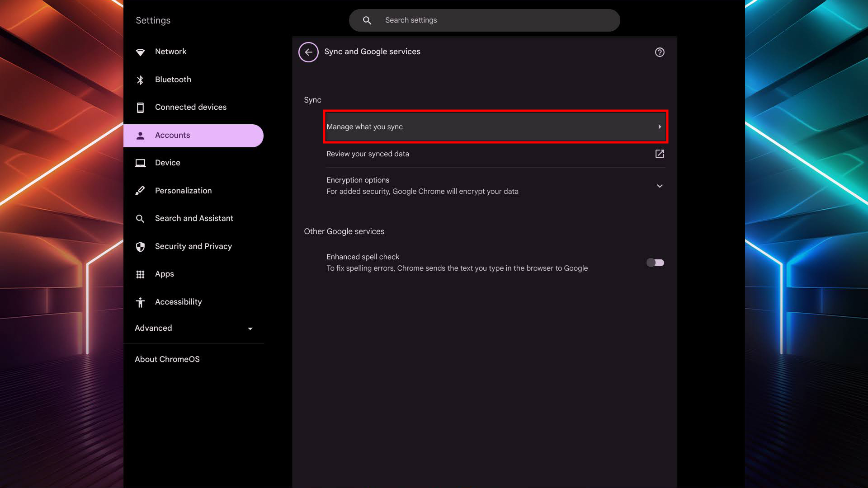Click the Connected devices phone icon
The height and width of the screenshot is (488, 868).
[140, 108]
